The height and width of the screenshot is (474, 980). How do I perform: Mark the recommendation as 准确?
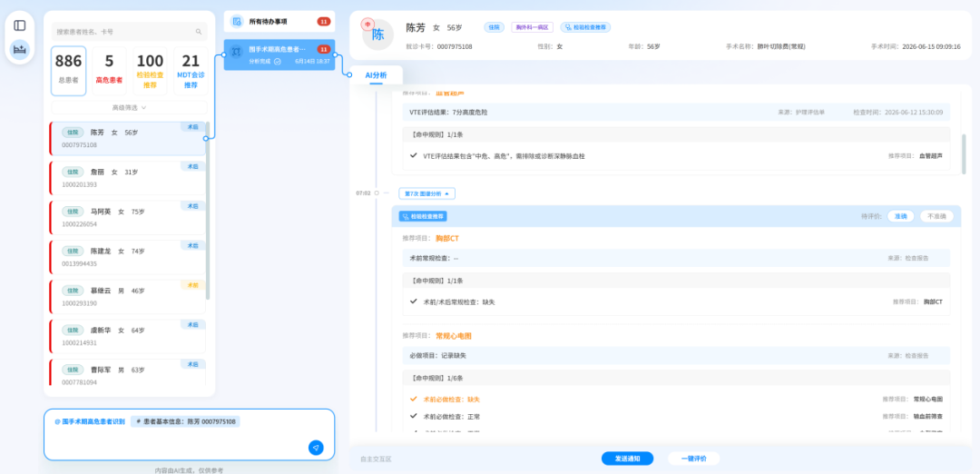pyautogui.click(x=901, y=216)
